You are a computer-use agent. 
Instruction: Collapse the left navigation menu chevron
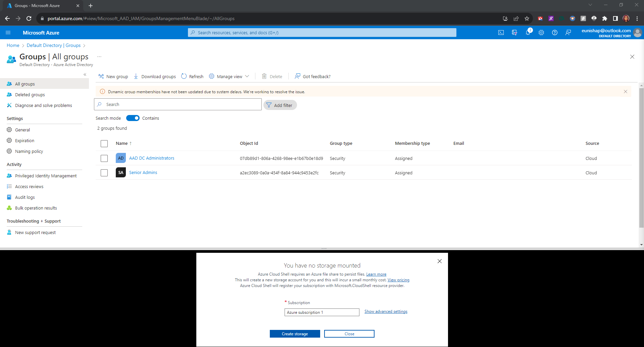[x=85, y=74]
